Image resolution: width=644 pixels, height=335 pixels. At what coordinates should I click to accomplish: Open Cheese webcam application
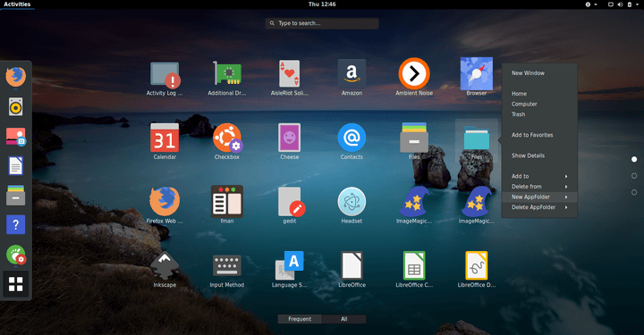pyautogui.click(x=290, y=138)
